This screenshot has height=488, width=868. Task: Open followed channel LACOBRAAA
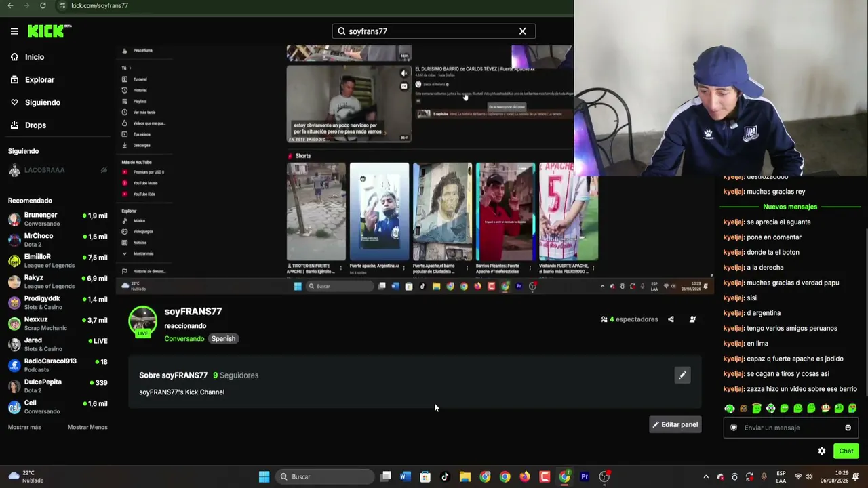(58, 170)
